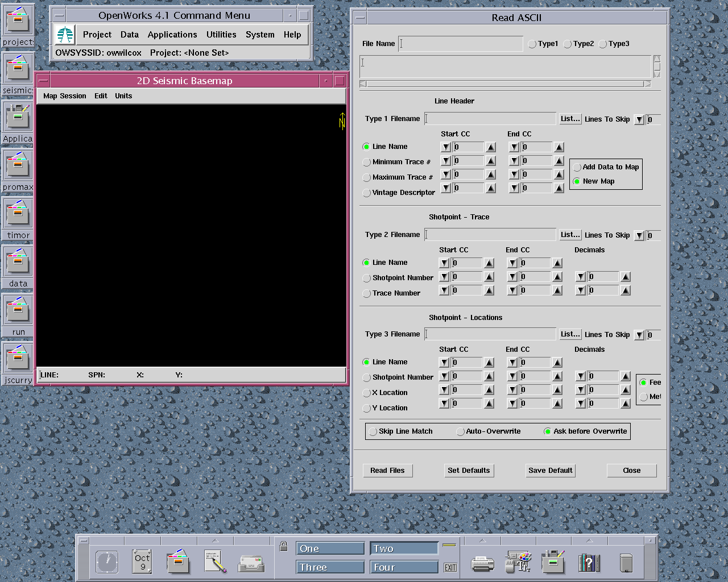728x582 pixels.
Task: Increase Decimals value for Y Location
Action: (x=626, y=404)
